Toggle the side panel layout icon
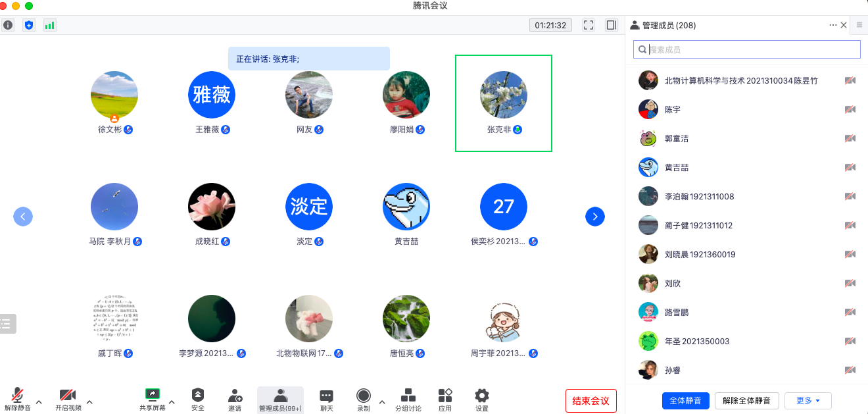The height and width of the screenshot is (414, 868). (x=612, y=25)
